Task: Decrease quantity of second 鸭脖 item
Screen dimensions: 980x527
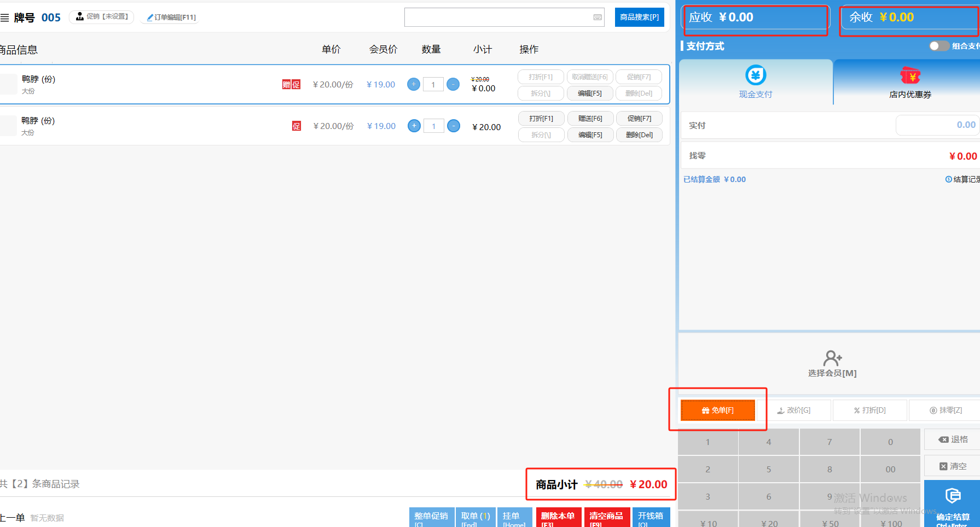Action: pos(454,126)
